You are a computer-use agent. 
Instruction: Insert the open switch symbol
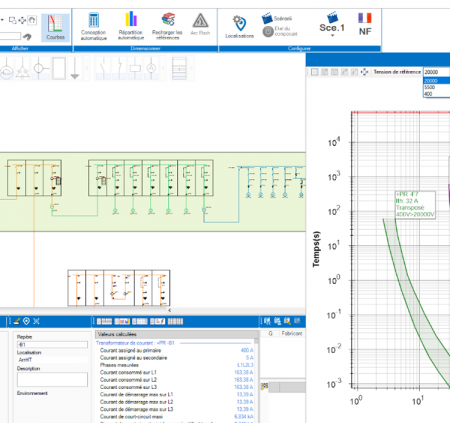(x=103, y=69)
